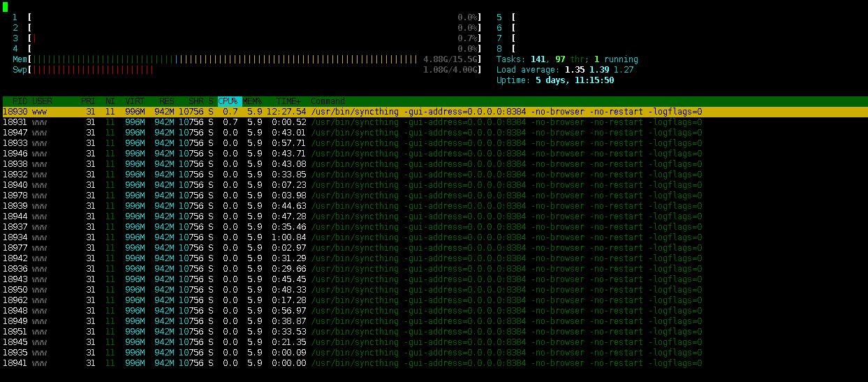
Task: Select process row with PID 18932
Action: [x=353, y=175]
